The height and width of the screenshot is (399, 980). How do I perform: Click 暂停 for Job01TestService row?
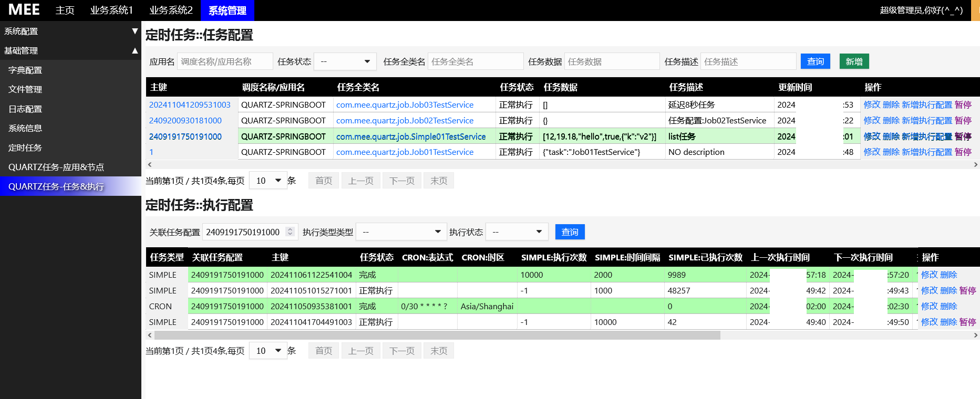click(x=963, y=152)
